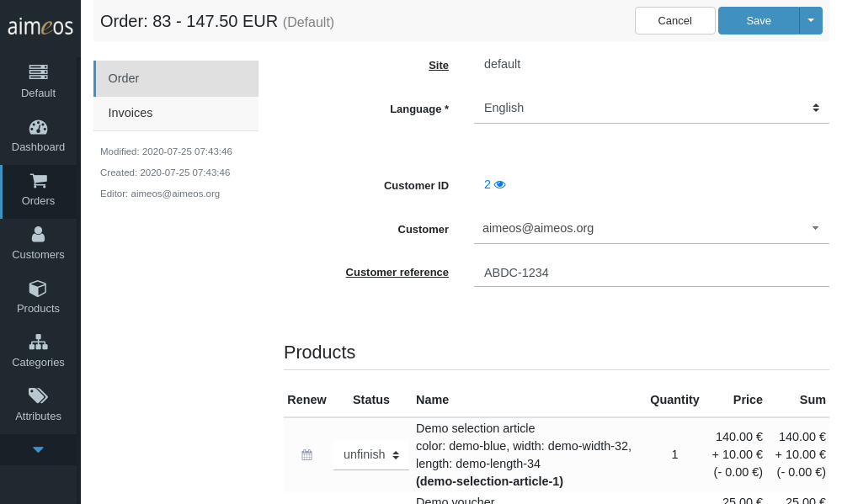
Task: Click quantity 1 in first product row
Action: pos(674,455)
